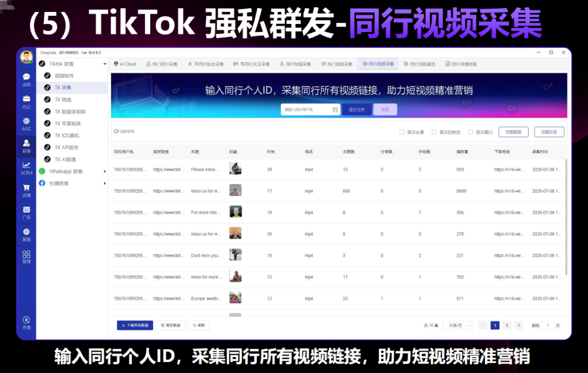Switch to the 同行活跃截流 tab

[420, 64]
